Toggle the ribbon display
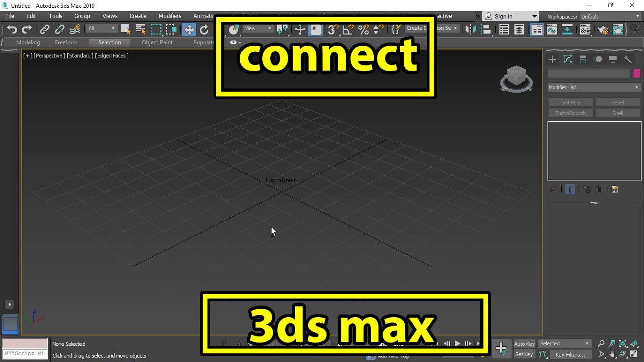 coord(537,29)
